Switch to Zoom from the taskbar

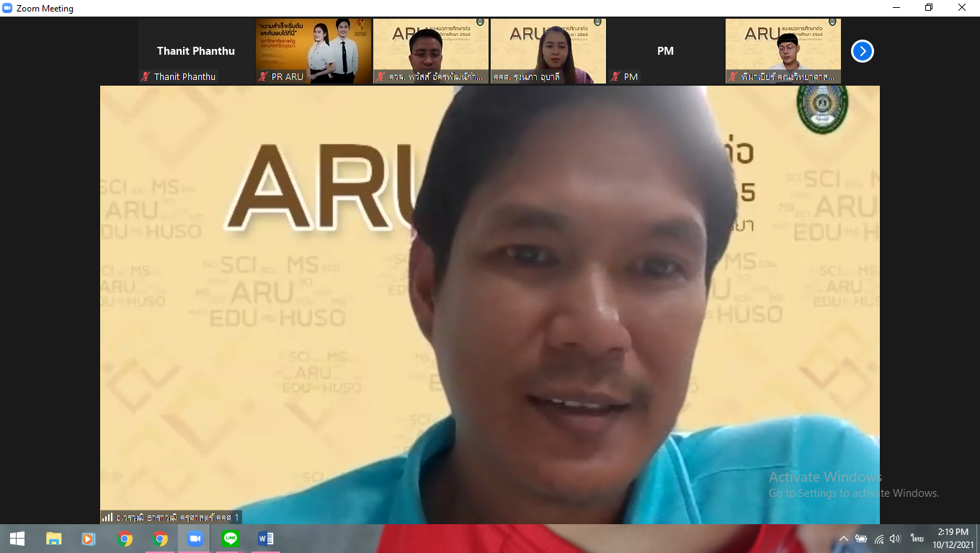coord(195,539)
